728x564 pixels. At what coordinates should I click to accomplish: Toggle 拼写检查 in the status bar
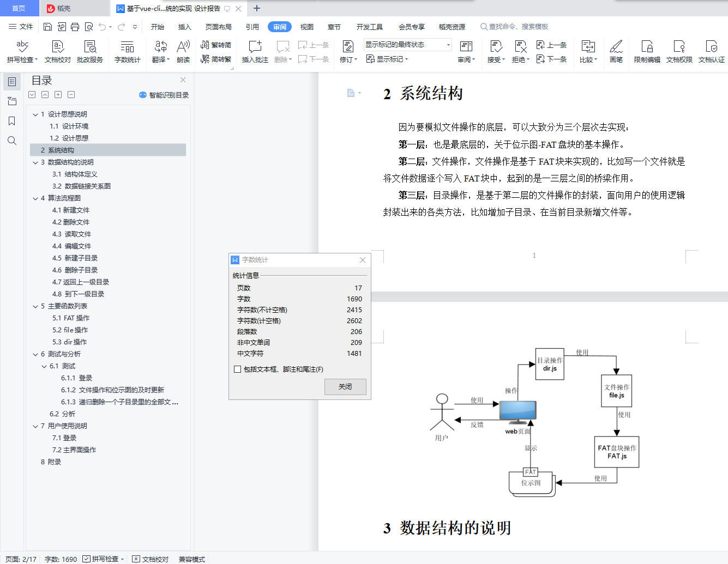[104, 559]
